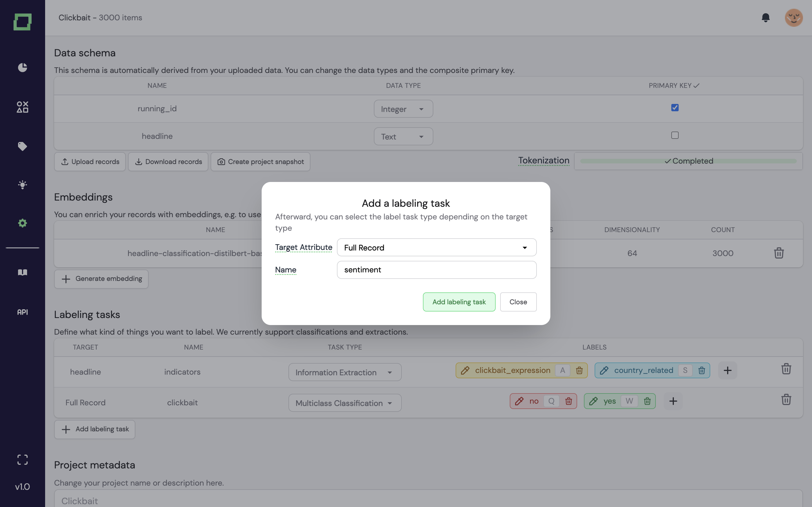
Task: Open the running_id Integer data type dropdown
Action: [x=403, y=109]
